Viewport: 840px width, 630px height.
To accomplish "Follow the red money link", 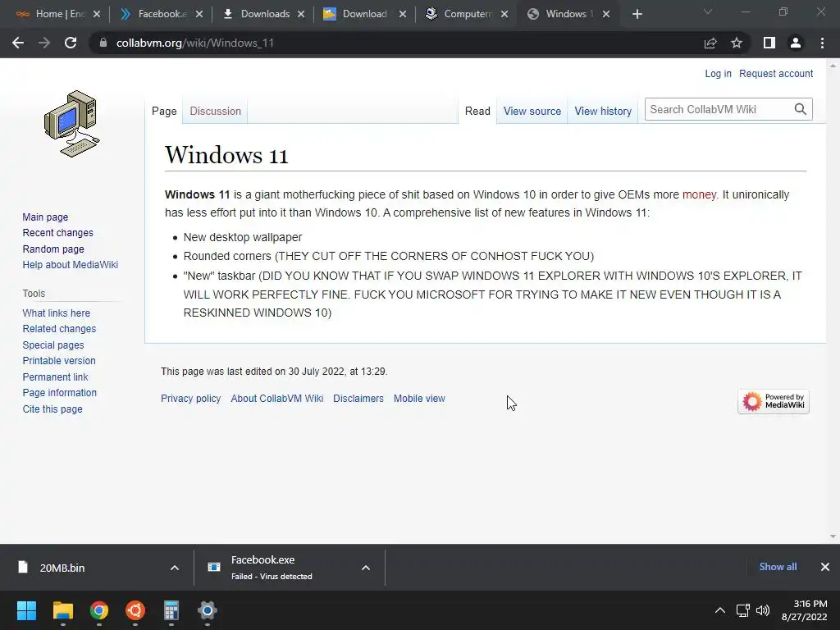I will 699,194.
